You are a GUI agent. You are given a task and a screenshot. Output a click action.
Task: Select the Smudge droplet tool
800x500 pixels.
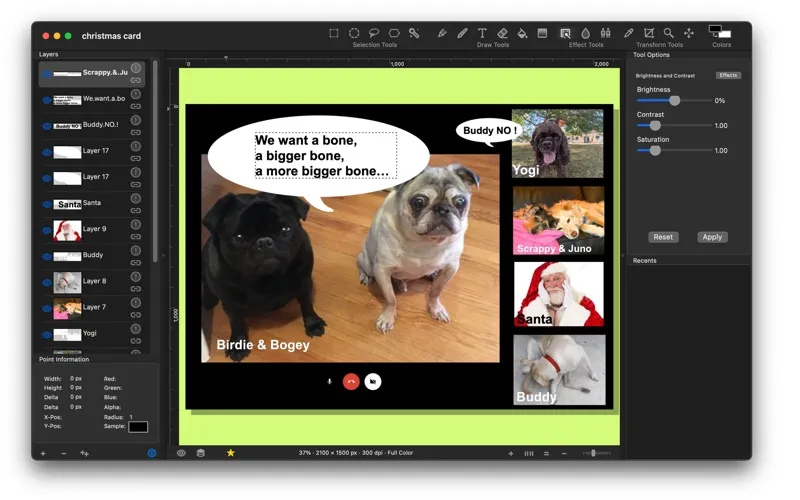point(585,33)
